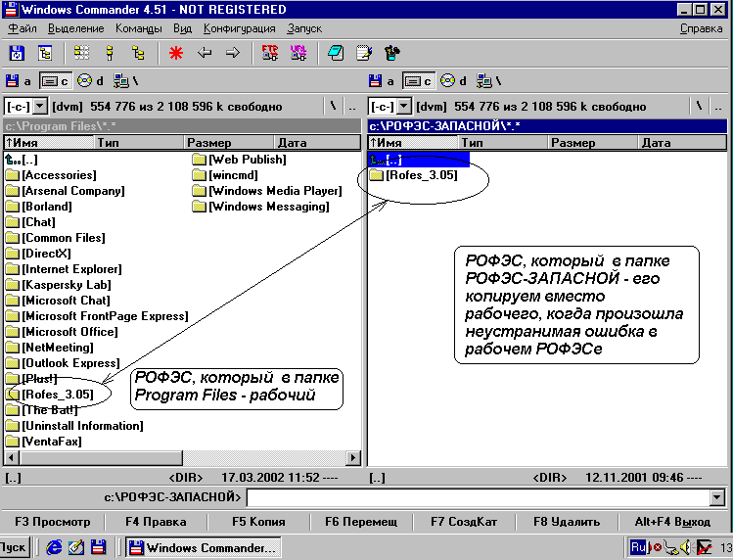Click Windows Commander taskbar button
This screenshot has height=560, width=733.
pos(204,547)
